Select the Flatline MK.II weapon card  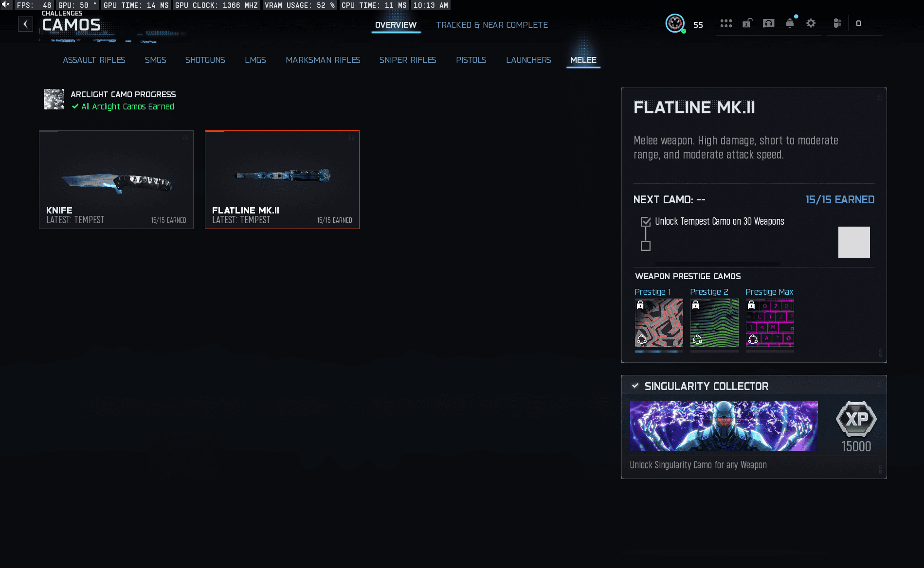[282, 179]
